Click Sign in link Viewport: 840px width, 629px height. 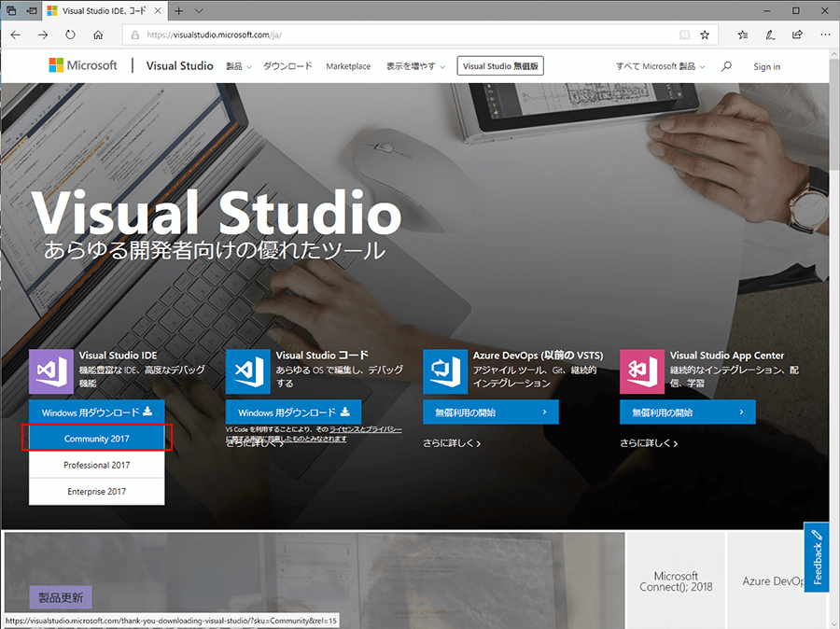pos(766,66)
